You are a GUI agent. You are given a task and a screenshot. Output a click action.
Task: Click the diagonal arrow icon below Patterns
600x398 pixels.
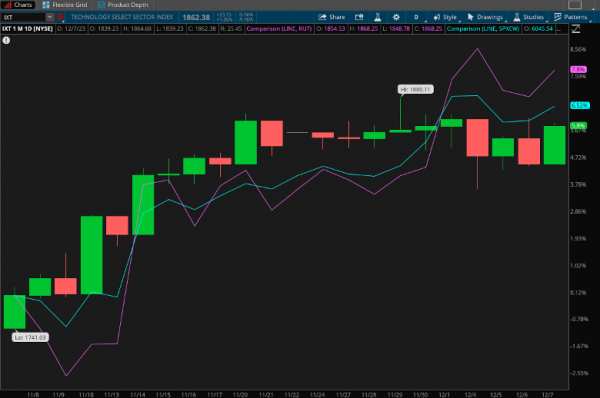(x=576, y=29)
